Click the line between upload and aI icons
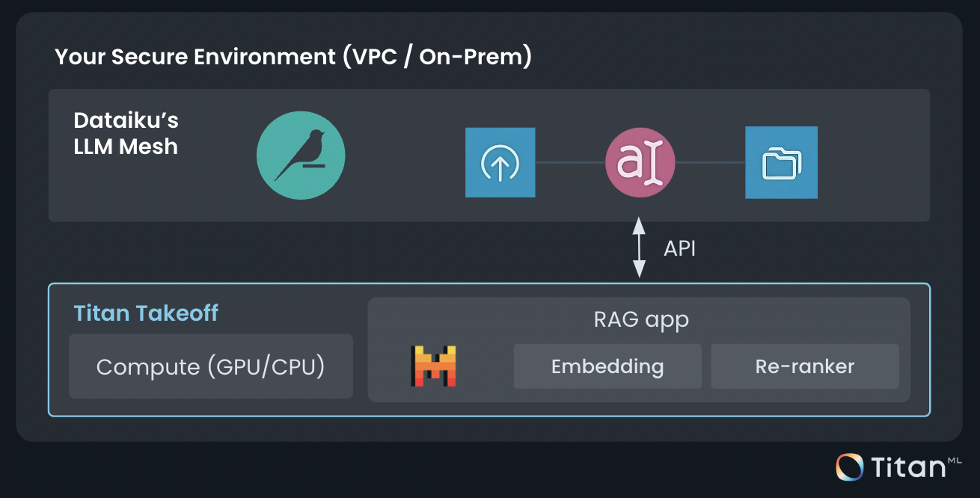The width and height of the screenshot is (980, 498). tap(569, 162)
